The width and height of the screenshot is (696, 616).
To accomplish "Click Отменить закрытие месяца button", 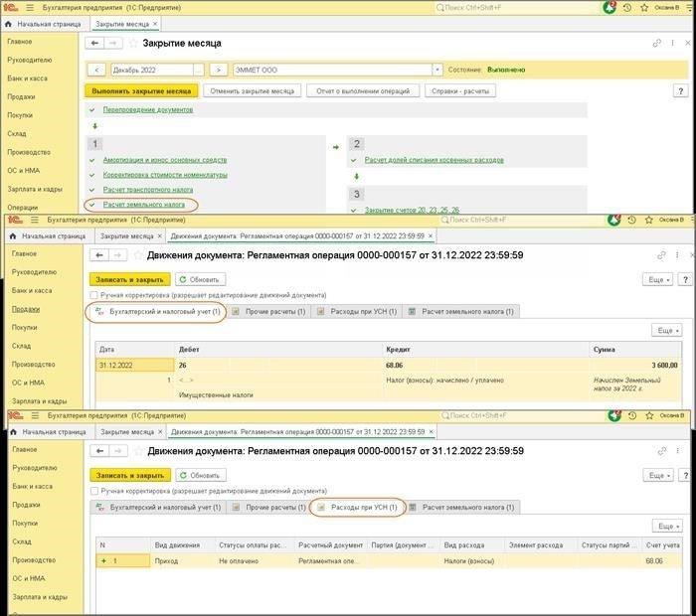I will pyautogui.click(x=253, y=91).
